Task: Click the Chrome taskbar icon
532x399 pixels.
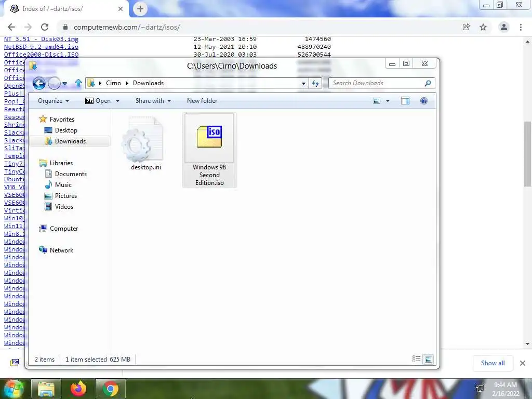Action: 111,389
